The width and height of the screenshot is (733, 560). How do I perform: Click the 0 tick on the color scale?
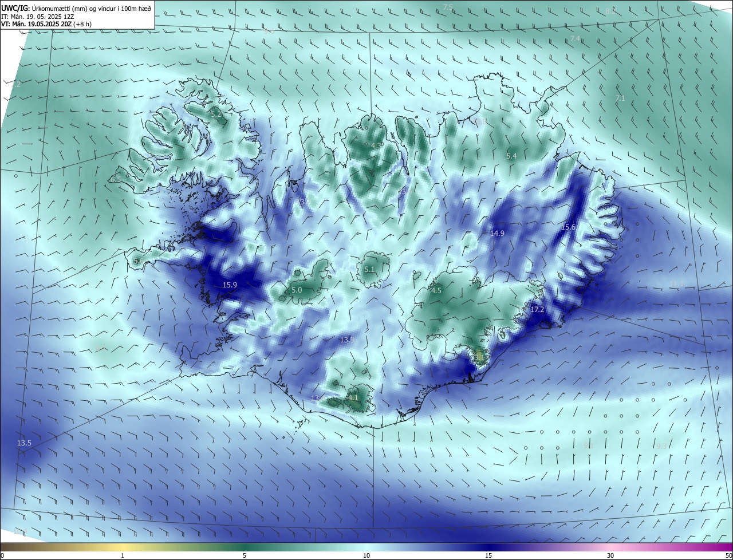click(x=2, y=555)
